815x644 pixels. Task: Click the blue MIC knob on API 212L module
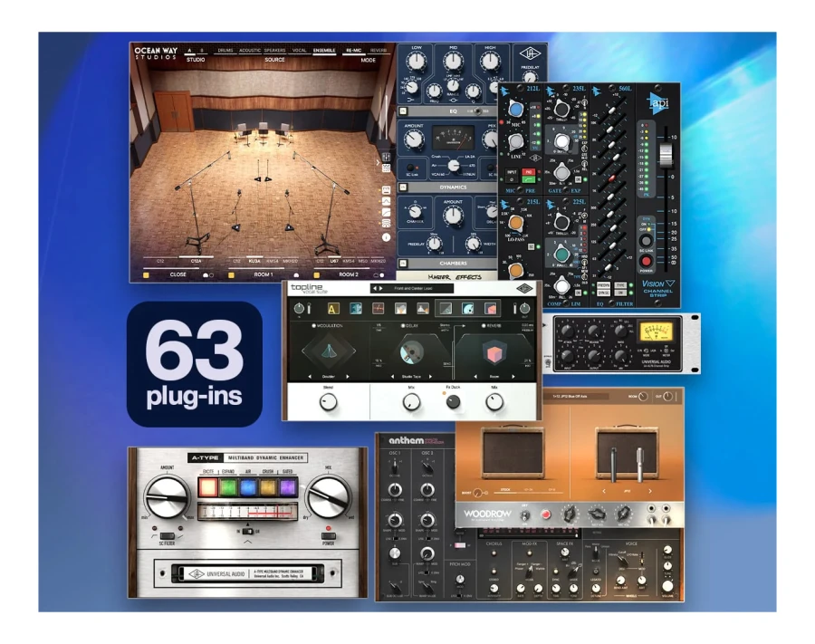(515, 110)
